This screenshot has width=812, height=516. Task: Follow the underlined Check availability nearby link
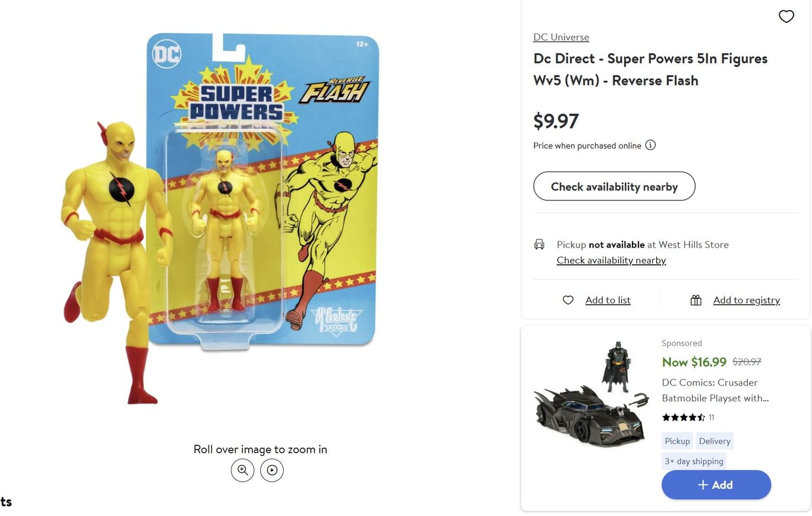click(611, 260)
